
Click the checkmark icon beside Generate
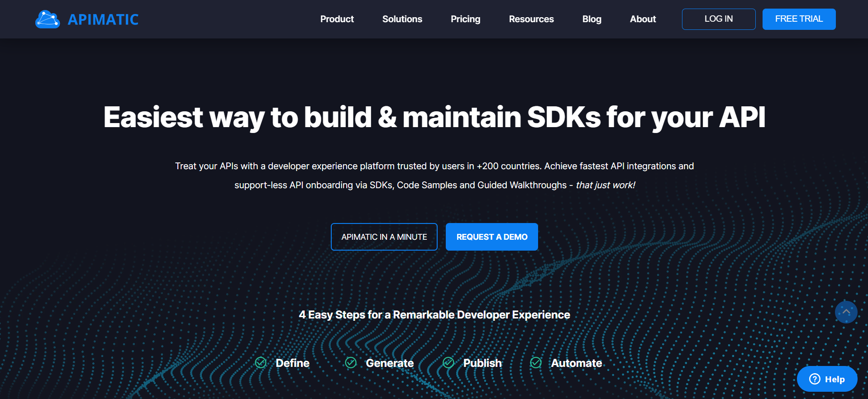(x=351, y=363)
